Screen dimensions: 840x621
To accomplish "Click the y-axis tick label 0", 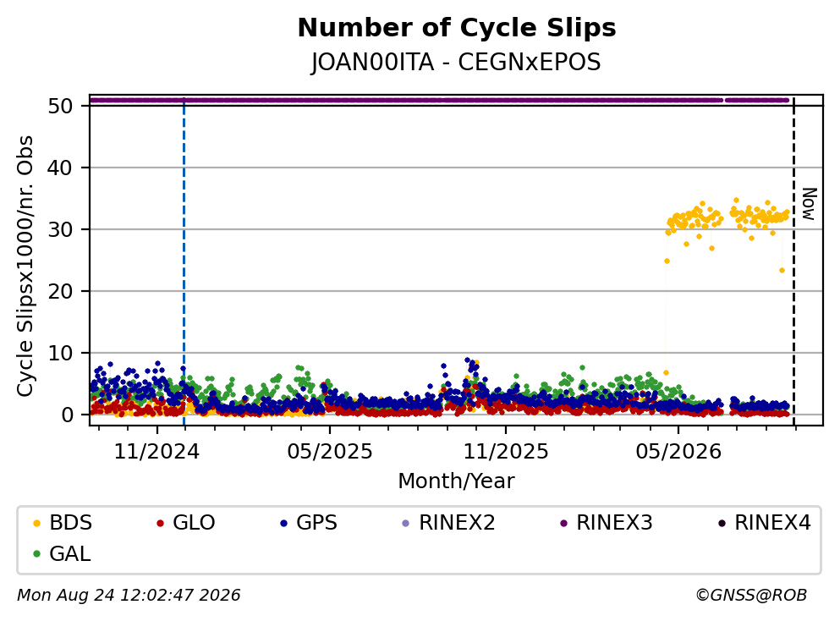I will 67,415.
